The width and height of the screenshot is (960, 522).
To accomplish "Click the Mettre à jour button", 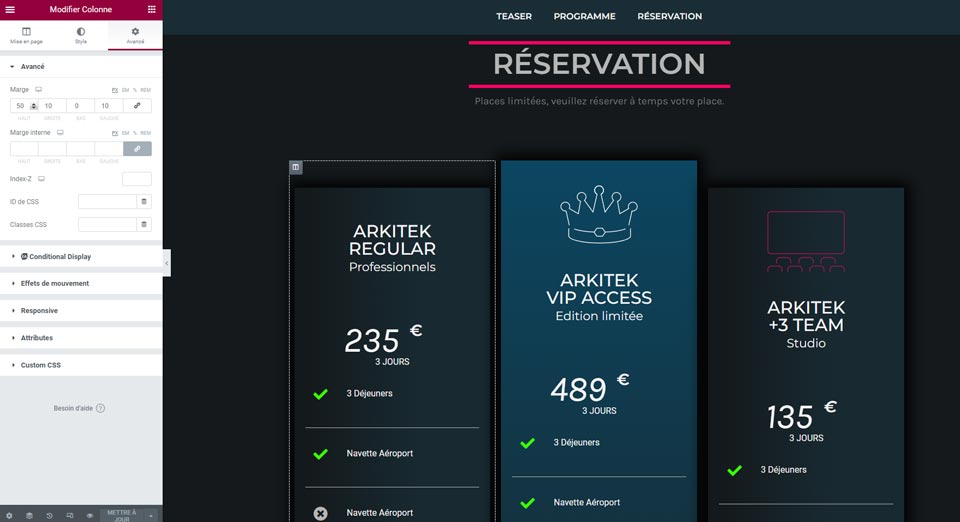I will point(121,516).
